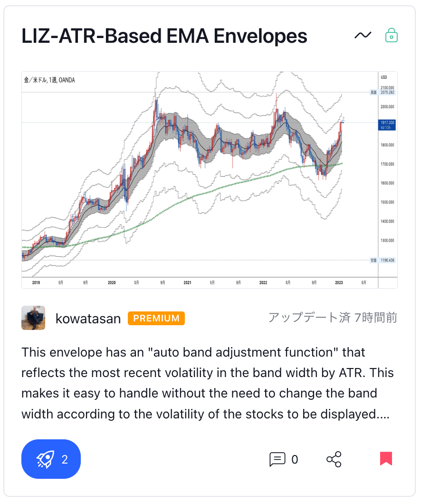The height and width of the screenshot is (504, 421).
Task: Click the wavy line indicator type icon
Action: (363, 35)
